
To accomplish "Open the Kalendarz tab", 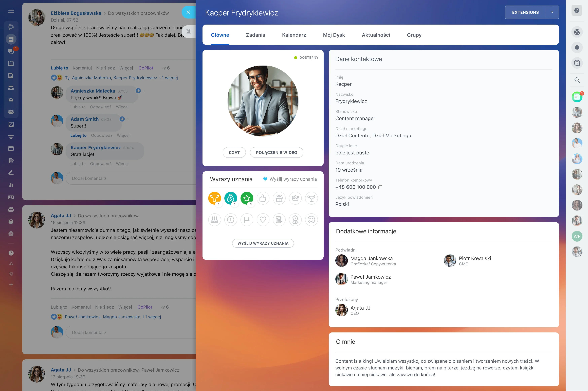I will 294,35.
